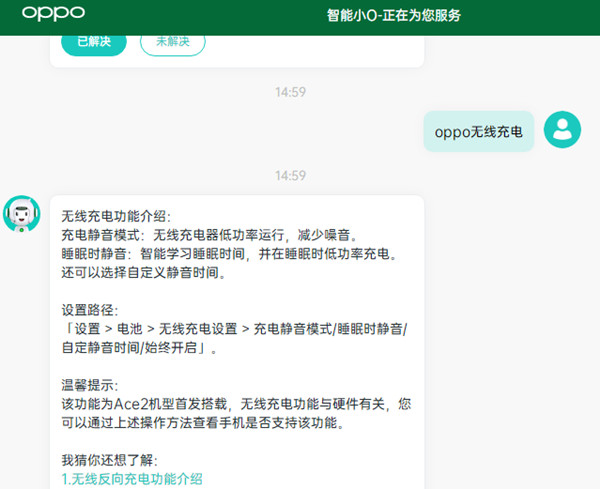Select the oppo无线充电 message bubble

click(x=479, y=132)
